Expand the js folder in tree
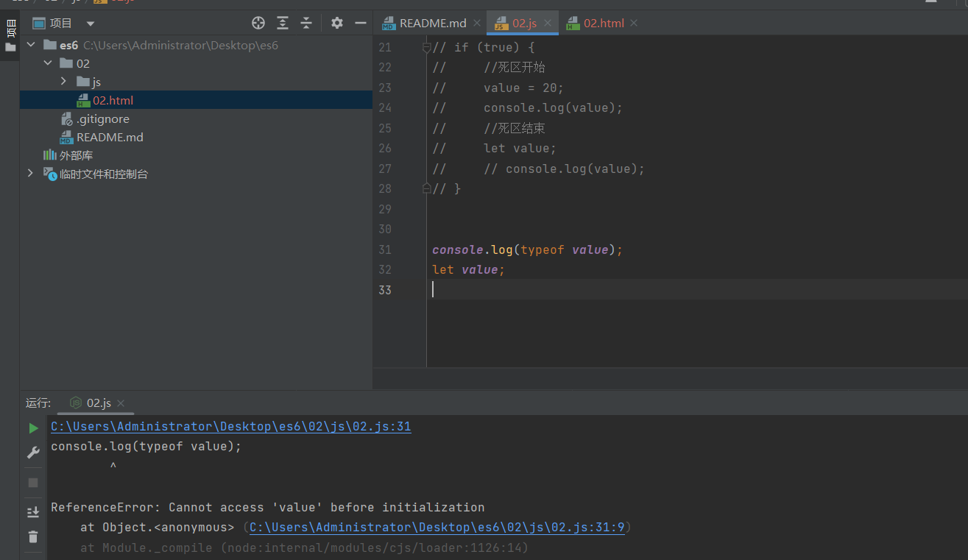This screenshot has height=560, width=968. click(x=64, y=82)
